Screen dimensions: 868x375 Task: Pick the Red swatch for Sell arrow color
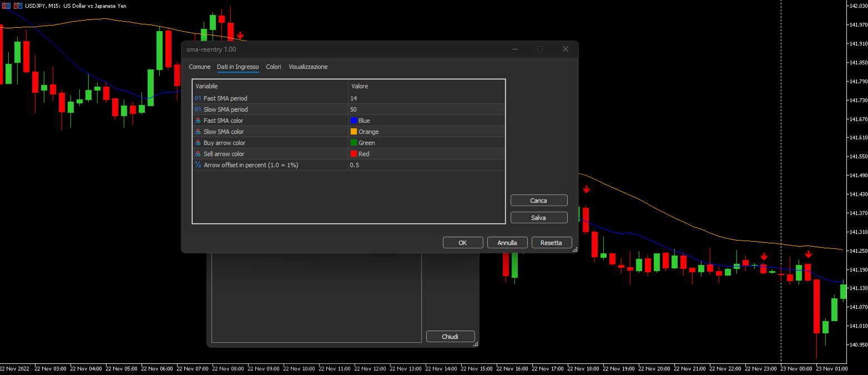tap(354, 154)
